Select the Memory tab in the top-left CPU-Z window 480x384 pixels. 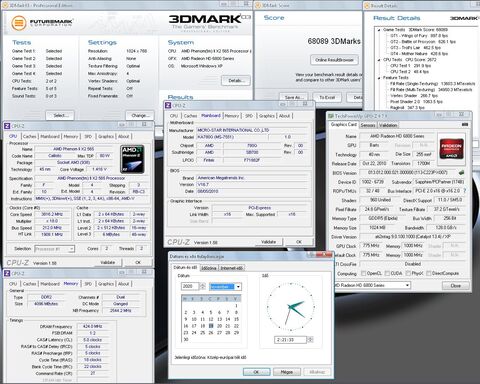click(71, 136)
